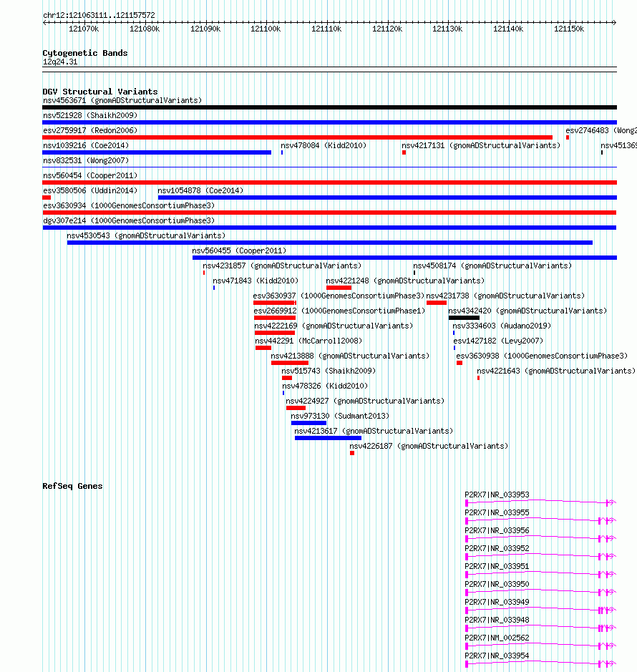Viewport: 637px width, 672px height.
Task: Select P2RX7|NR_033948 transcript label
Action: [x=497, y=620]
